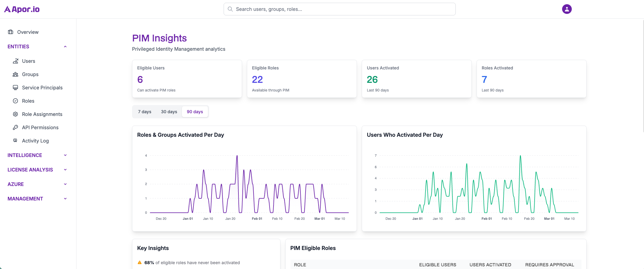Click the Apor.io logo
Viewport: 644px width, 269px height.
click(22, 9)
